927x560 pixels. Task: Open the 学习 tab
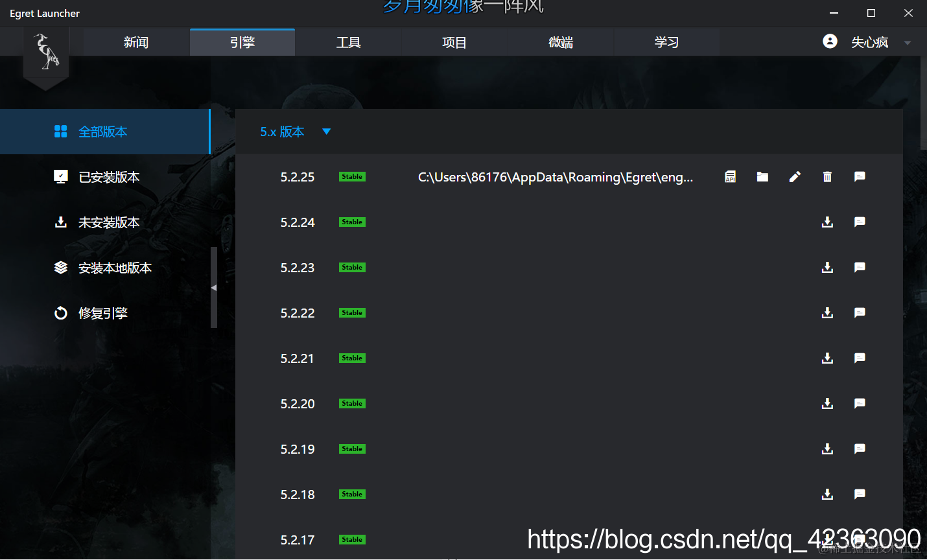click(666, 42)
